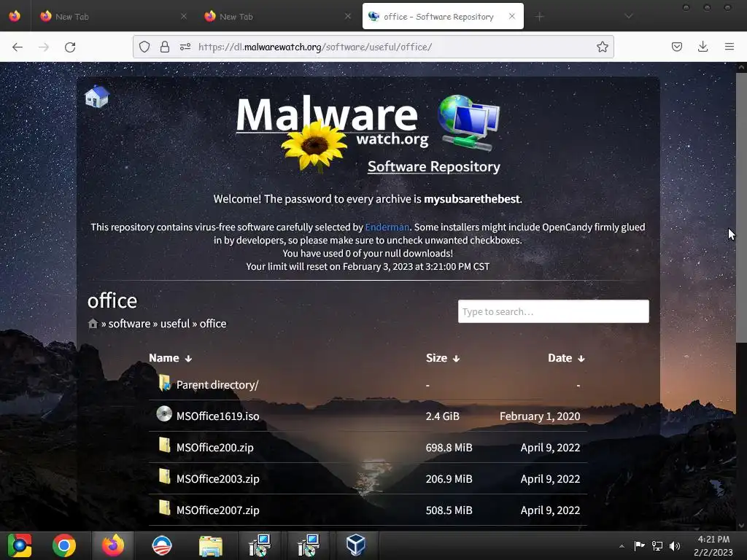This screenshot has width=747, height=560.
Task: Switch to the first New Tab
Action: click(112, 17)
